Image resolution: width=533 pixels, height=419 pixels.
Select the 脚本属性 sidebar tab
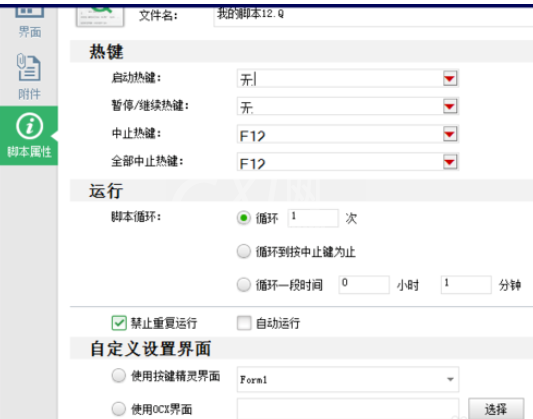[x=29, y=136]
